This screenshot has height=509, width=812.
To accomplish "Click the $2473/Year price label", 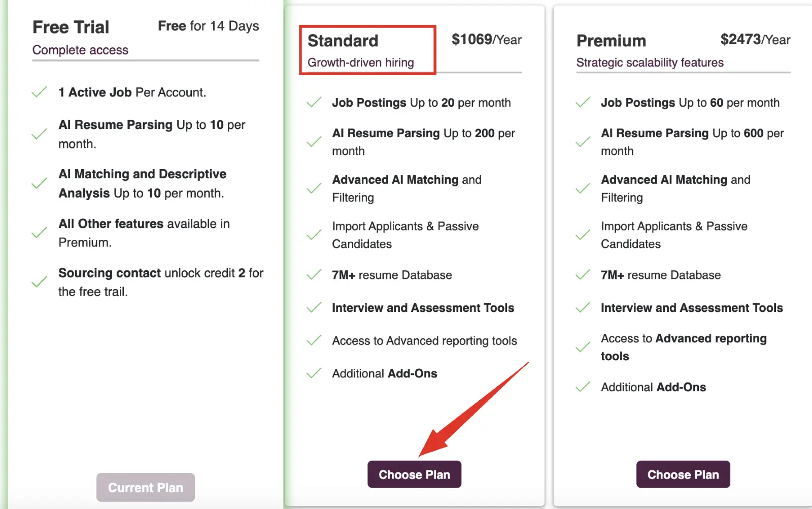I will point(755,40).
